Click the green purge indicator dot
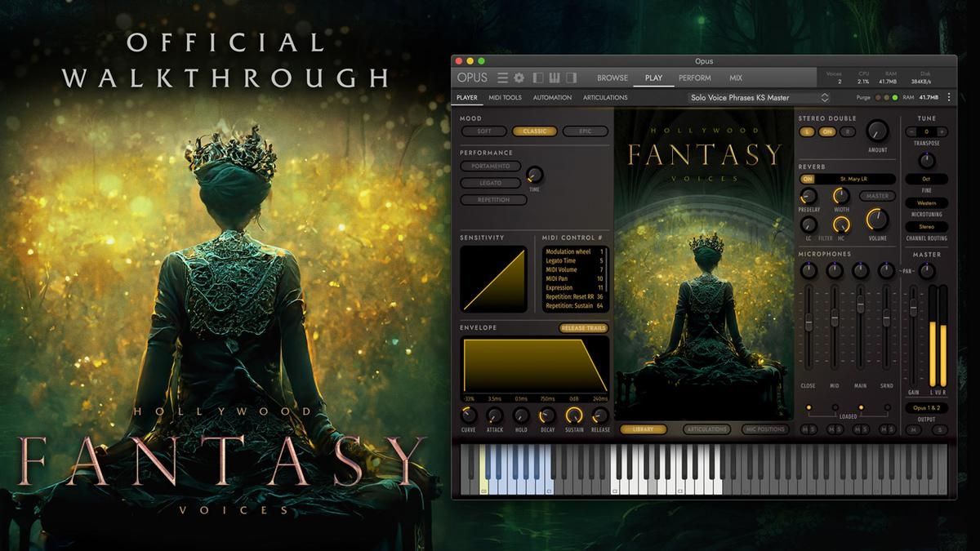The image size is (980, 551). pos(895,98)
